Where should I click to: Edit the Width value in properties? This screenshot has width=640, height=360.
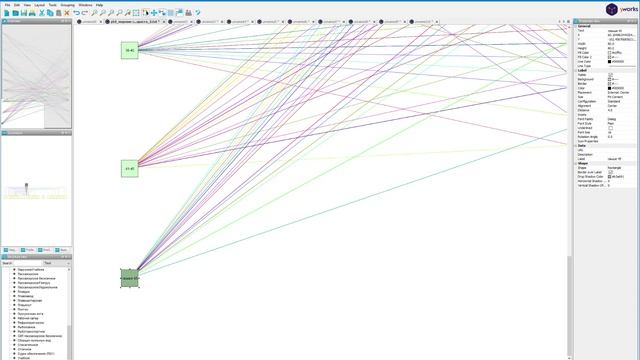621,44
